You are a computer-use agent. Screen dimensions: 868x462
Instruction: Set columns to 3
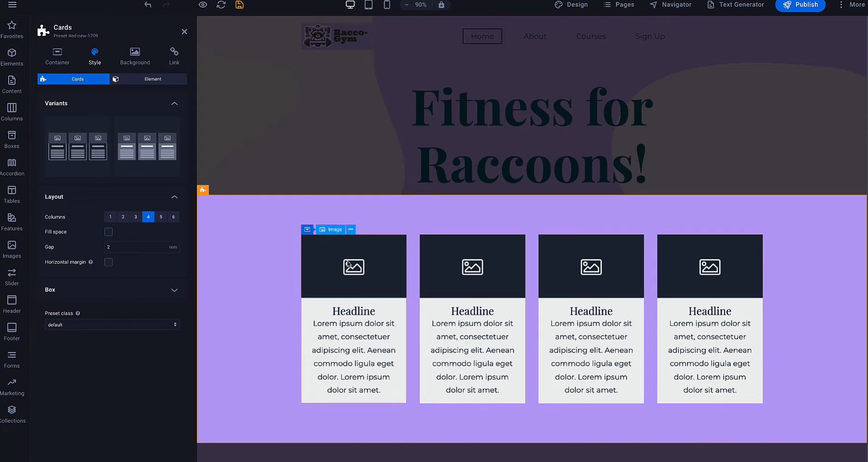(x=136, y=217)
